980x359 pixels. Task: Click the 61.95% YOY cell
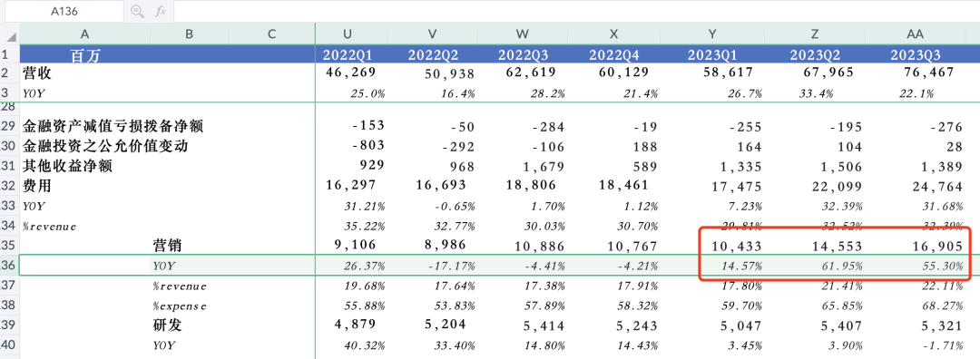coord(817,266)
